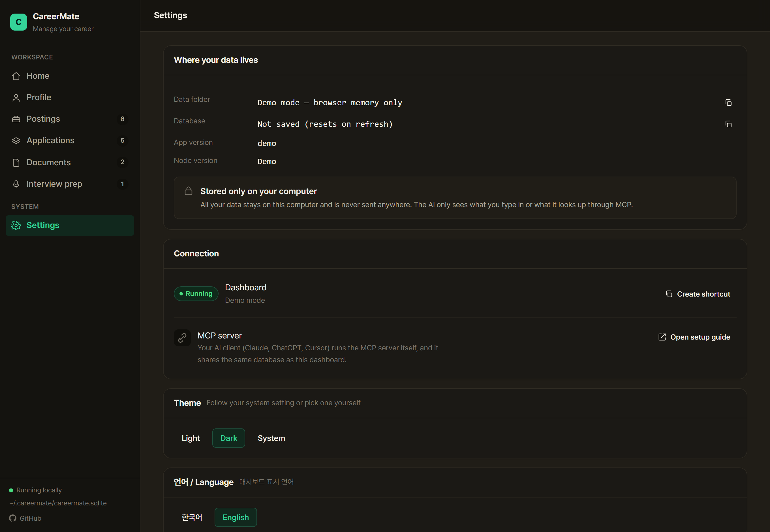This screenshot has height=532, width=770.
Task: Click the Create shortcut button
Action: coord(698,294)
